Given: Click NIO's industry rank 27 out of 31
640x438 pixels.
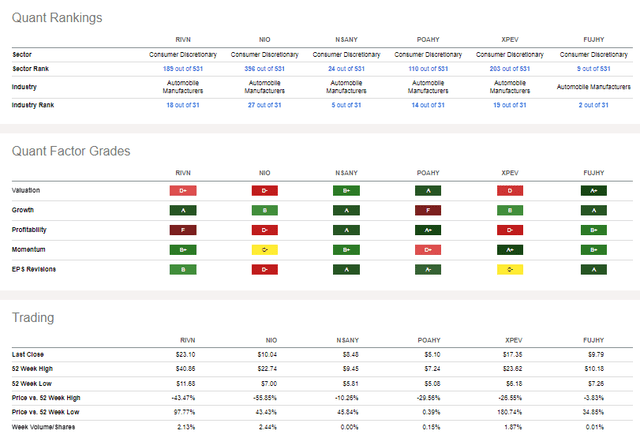Looking at the screenshot, I should click(264, 105).
